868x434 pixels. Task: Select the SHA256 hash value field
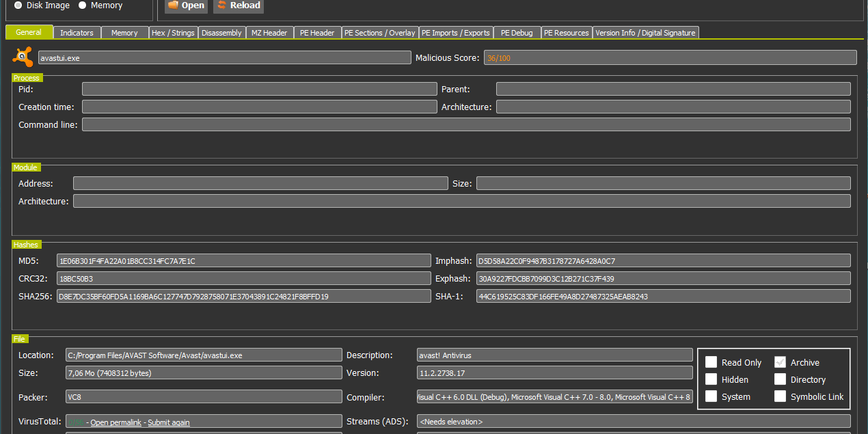[x=243, y=297]
